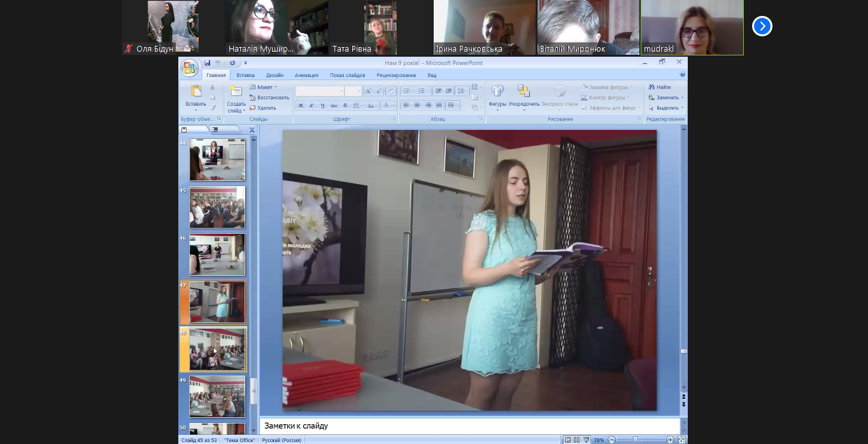Screen dimensions: 868x444
Task: Open the Вид ribbon tab
Action: (x=432, y=75)
